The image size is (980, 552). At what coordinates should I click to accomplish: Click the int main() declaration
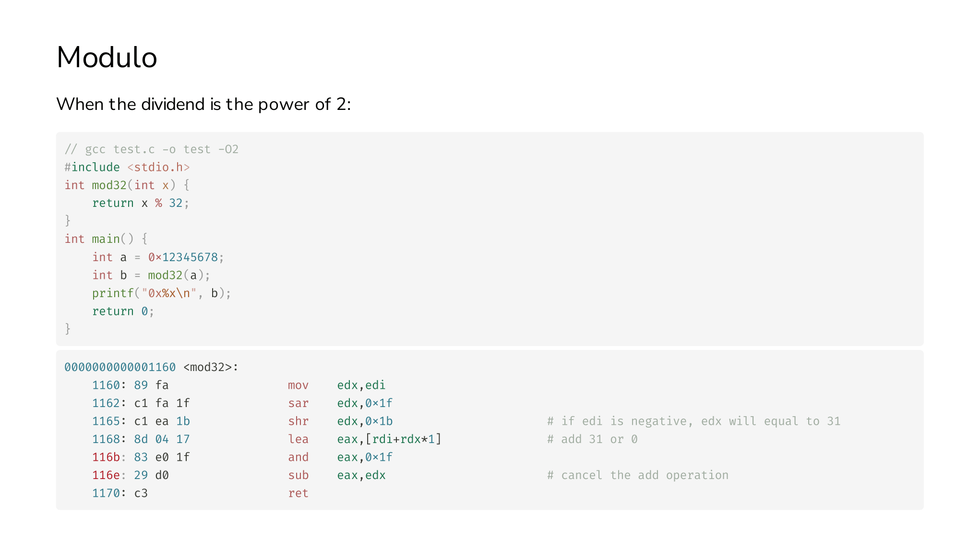[x=106, y=239]
